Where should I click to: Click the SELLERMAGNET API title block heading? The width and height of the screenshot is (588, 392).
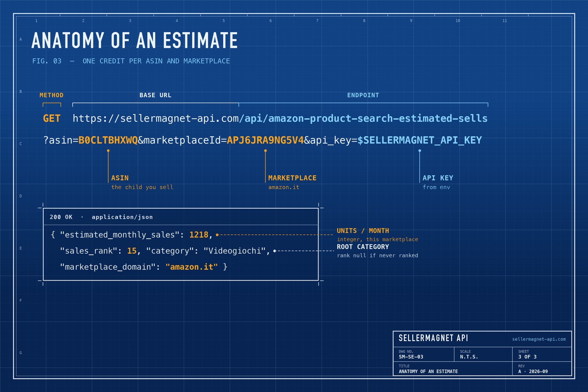tap(433, 338)
